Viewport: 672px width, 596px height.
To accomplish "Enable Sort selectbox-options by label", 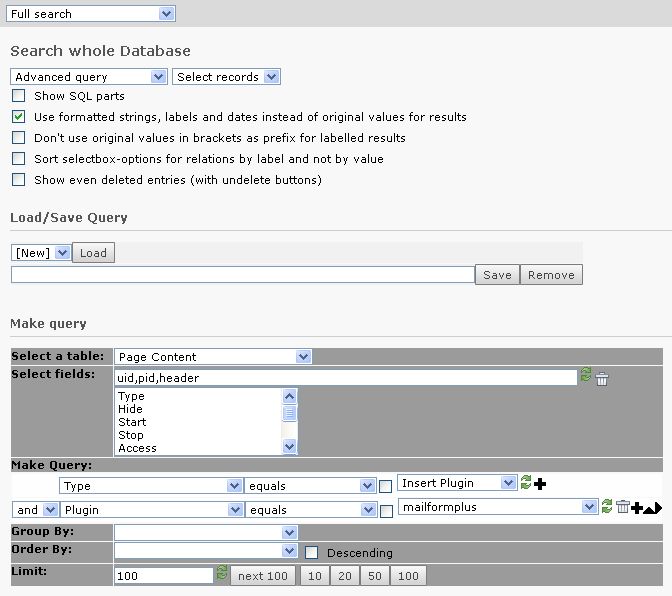I will coord(18,159).
